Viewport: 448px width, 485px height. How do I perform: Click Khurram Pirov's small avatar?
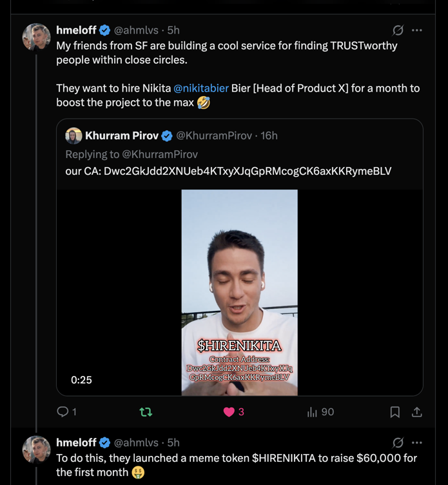coord(73,135)
